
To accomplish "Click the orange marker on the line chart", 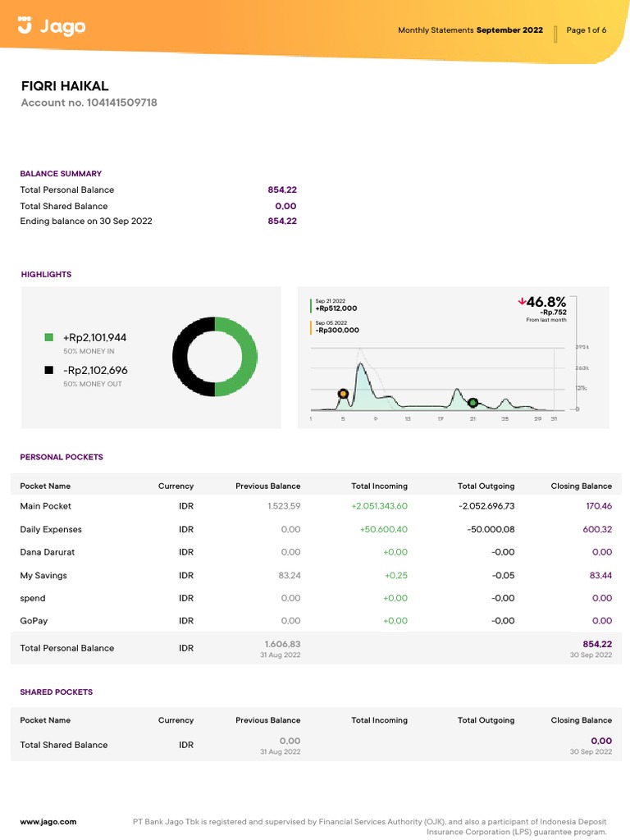I will pos(343,395).
